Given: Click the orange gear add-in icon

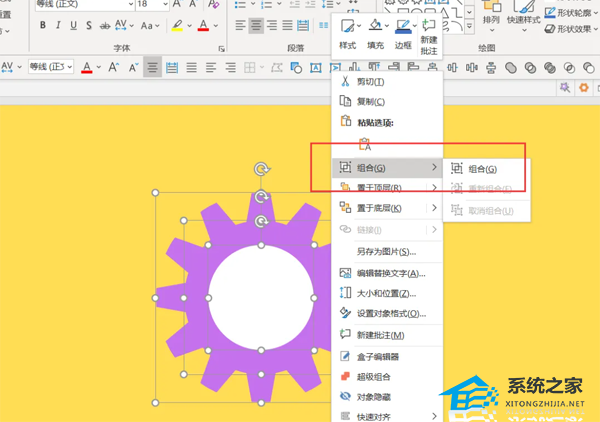Looking at the screenshot, I should click(584, 88).
